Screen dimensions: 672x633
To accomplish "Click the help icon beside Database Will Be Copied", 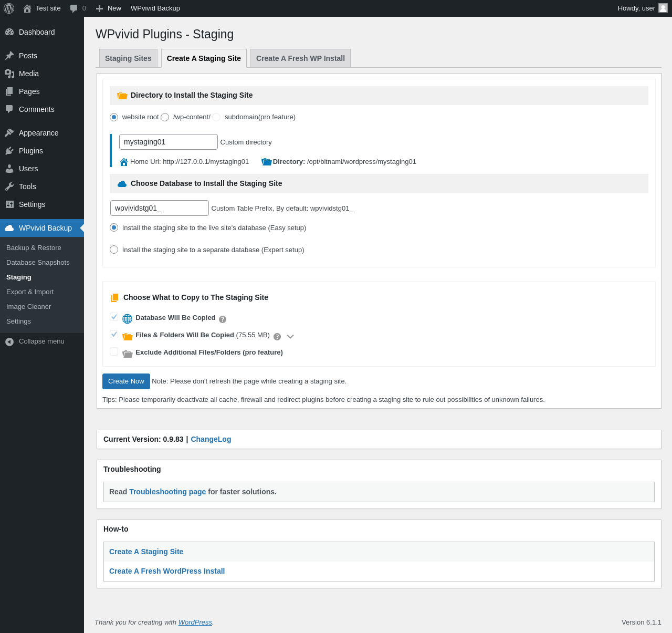I will (x=223, y=319).
